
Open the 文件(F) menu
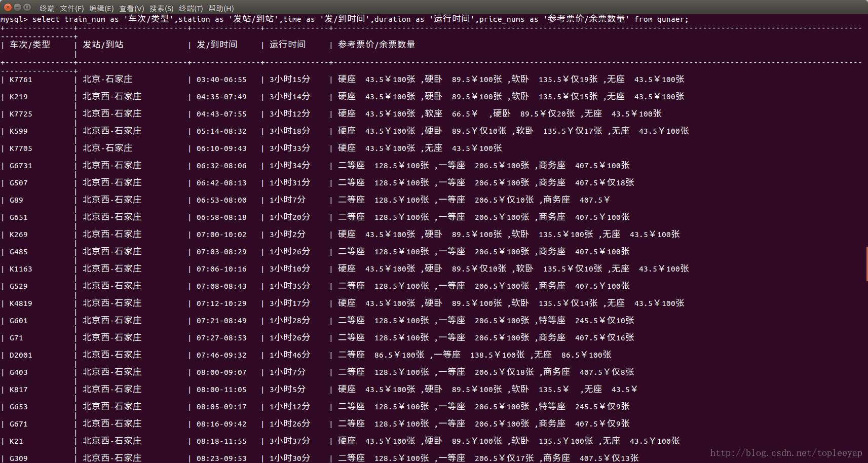coord(72,8)
